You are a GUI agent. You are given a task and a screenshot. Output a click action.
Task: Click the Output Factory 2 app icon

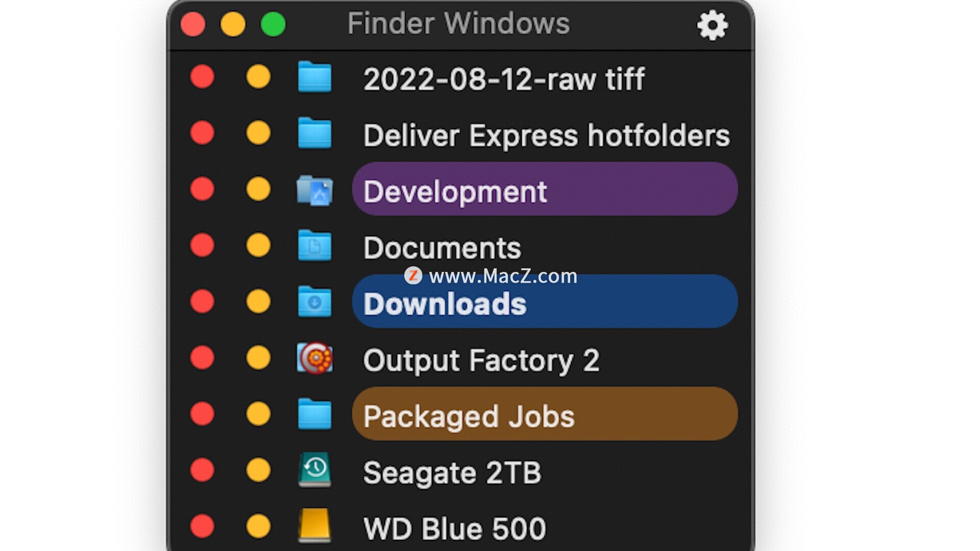[x=314, y=358]
